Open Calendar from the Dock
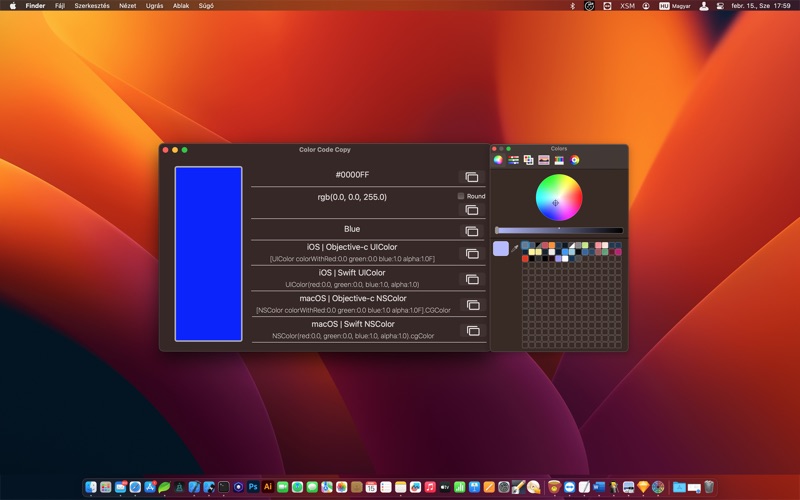 pyautogui.click(x=371, y=487)
